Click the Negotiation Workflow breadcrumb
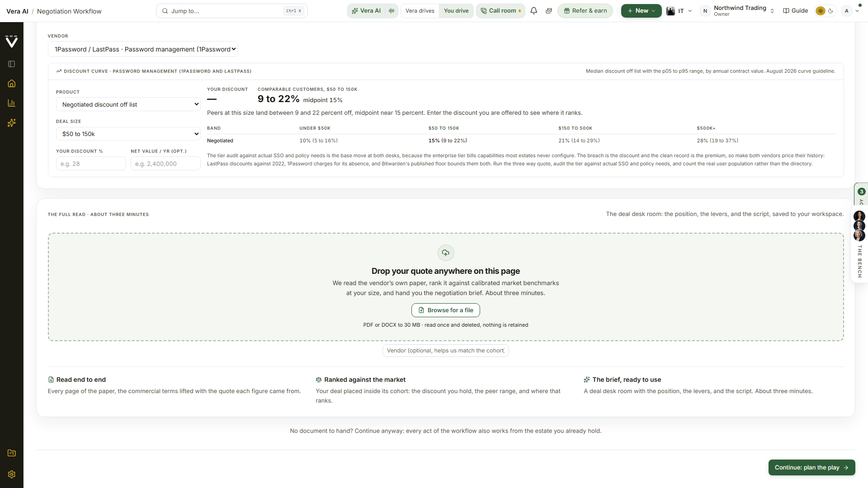The height and width of the screenshot is (488, 868). point(69,11)
